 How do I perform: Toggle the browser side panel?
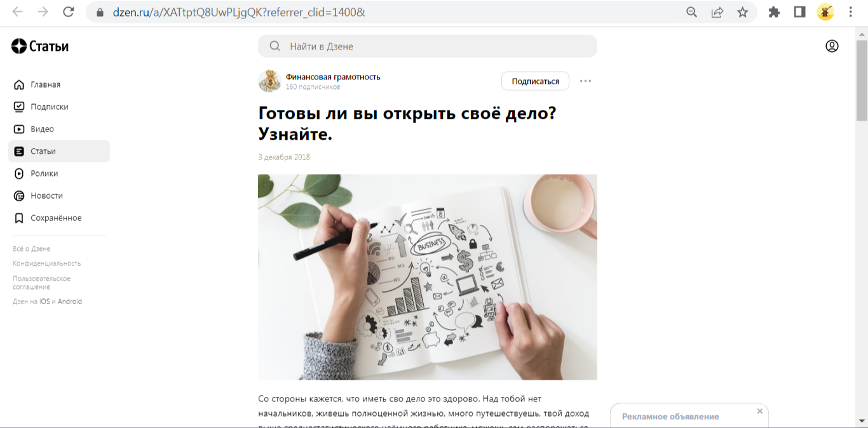pyautogui.click(x=799, y=12)
